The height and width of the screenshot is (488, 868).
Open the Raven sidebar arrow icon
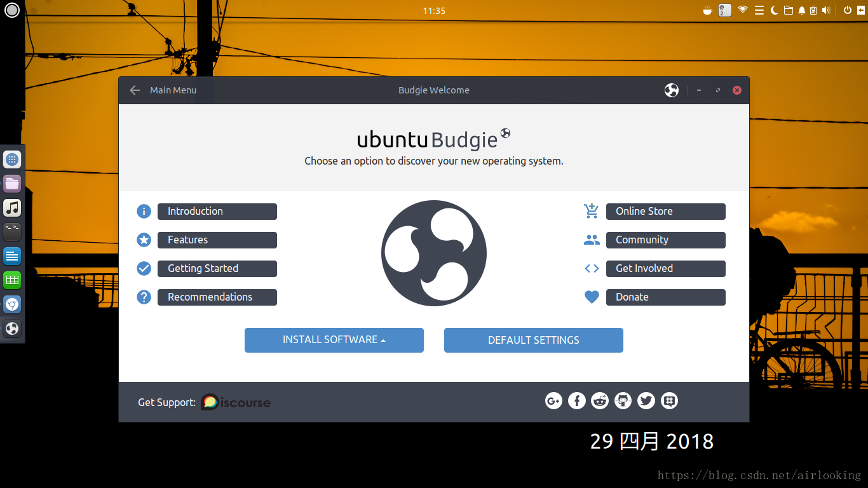point(861,10)
